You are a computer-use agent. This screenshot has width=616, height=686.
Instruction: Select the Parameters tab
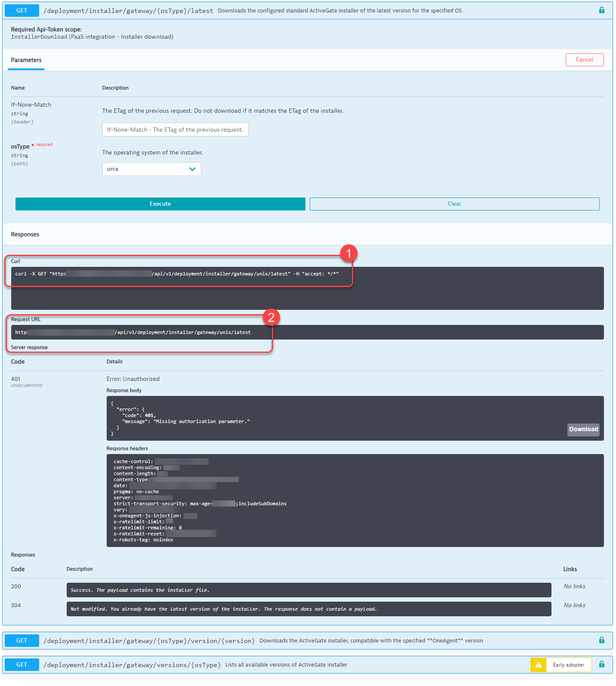[26, 60]
